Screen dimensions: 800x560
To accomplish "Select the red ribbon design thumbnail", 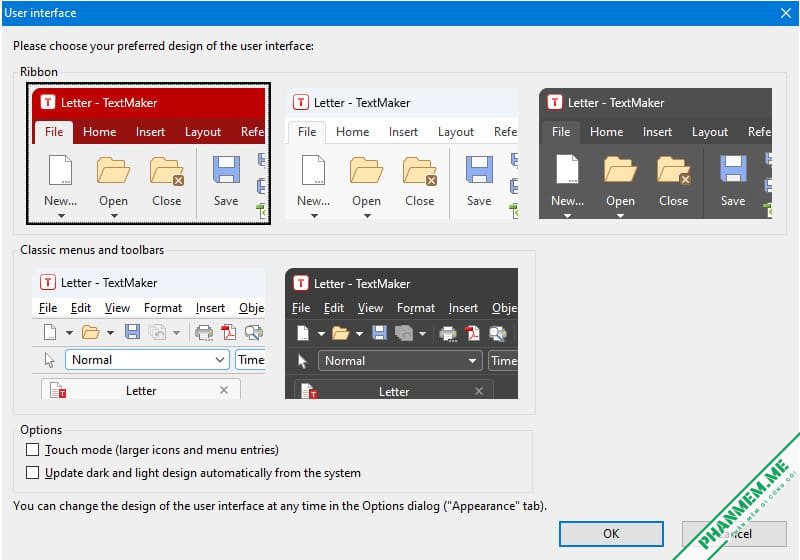I will [148, 154].
